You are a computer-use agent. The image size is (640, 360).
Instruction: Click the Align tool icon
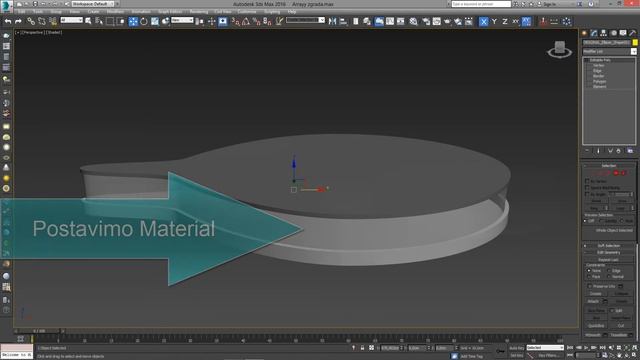pos(343,21)
